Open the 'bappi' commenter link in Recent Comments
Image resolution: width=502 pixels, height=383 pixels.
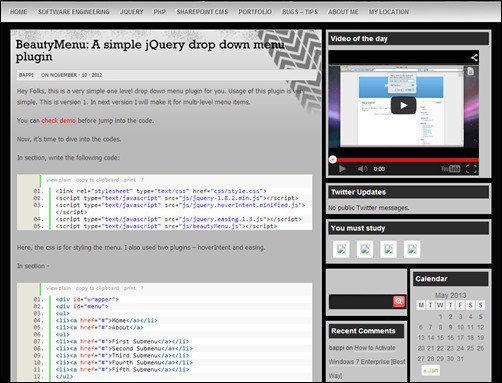point(336,348)
